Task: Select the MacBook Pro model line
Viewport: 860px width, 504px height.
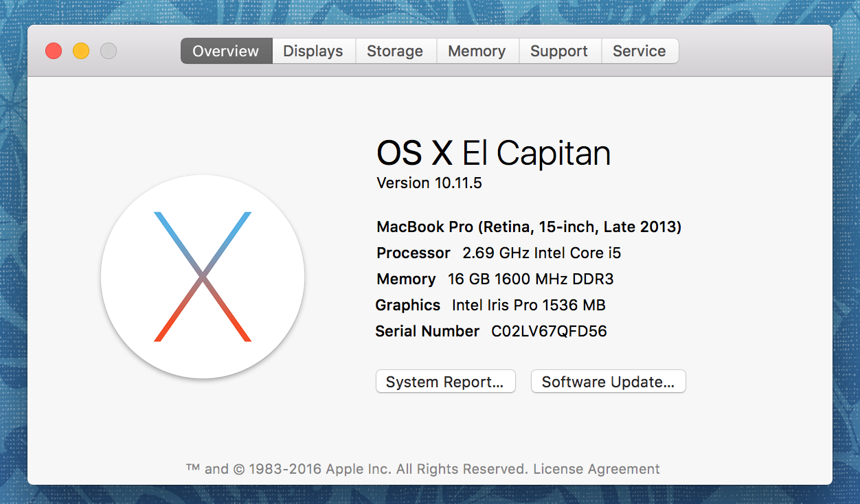Action: (529, 227)
